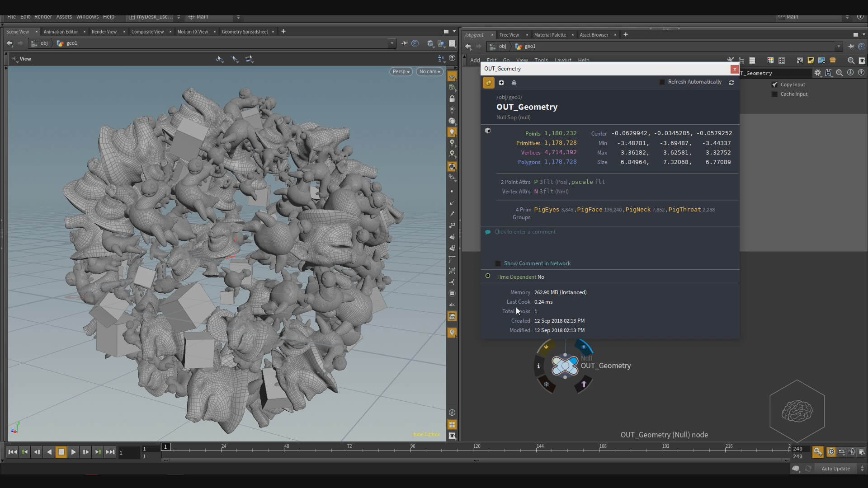Jump to first frame button
The image size is (868, 488).
click(13, 452)
